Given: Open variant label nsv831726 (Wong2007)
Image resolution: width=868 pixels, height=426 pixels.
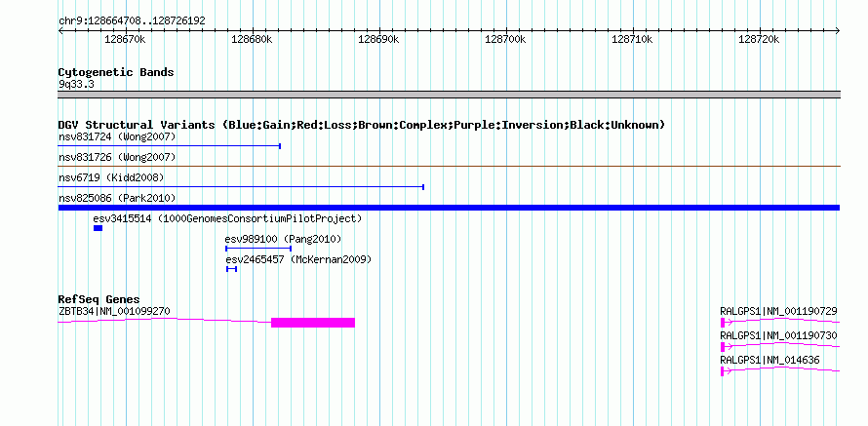Looking at the screenshot, I should click(x=117, y=158).
